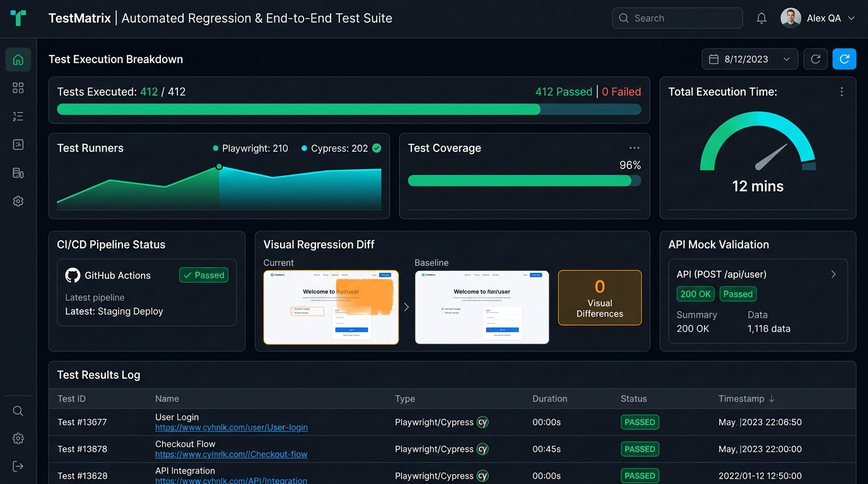868x484 pixels.
Task: Open the Checkout-flow URL link
Action: 232,454
